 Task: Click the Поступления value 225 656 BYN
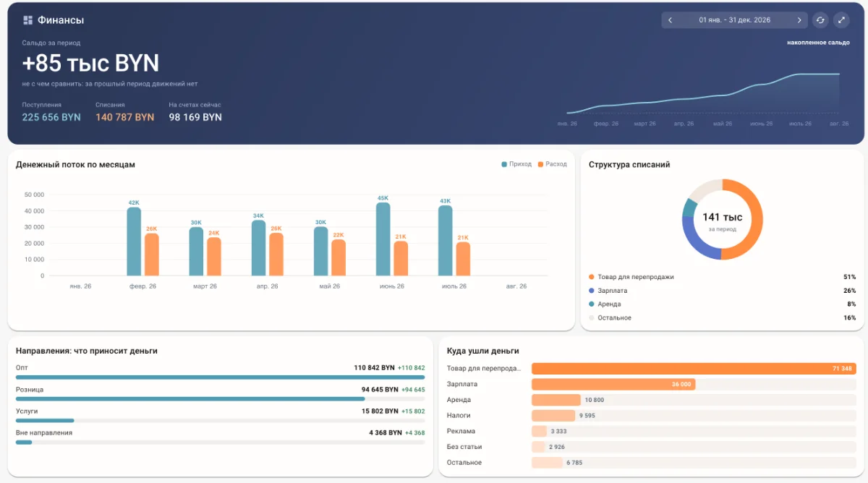click(x=51, y=117)
